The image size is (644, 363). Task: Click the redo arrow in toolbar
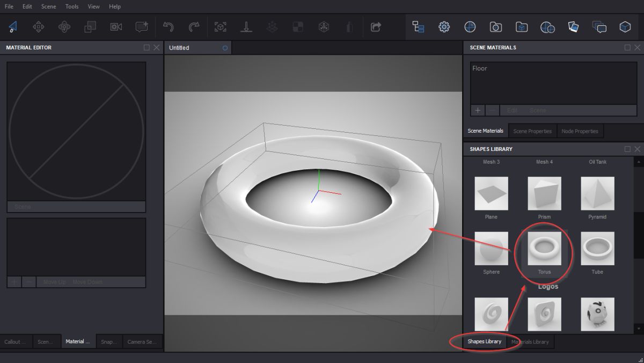click(x=194, y=26)
